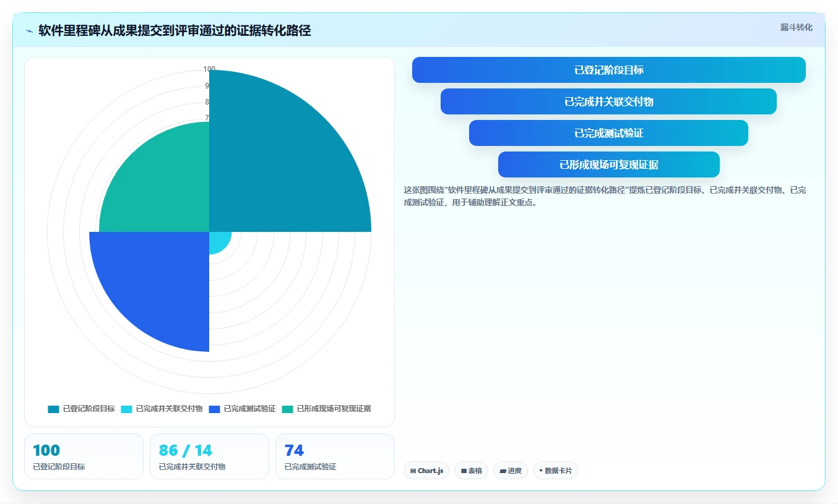The width and height of the screenshot is (838, 504).
Task: Open the stat card showing 86 / 14
Action: point(209,456)
